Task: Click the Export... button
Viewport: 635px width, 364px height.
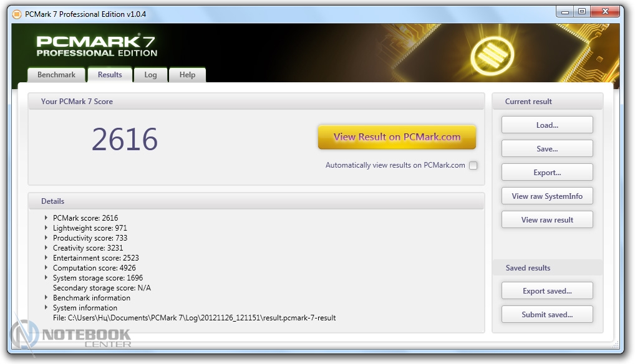Action: pos(547,173)
